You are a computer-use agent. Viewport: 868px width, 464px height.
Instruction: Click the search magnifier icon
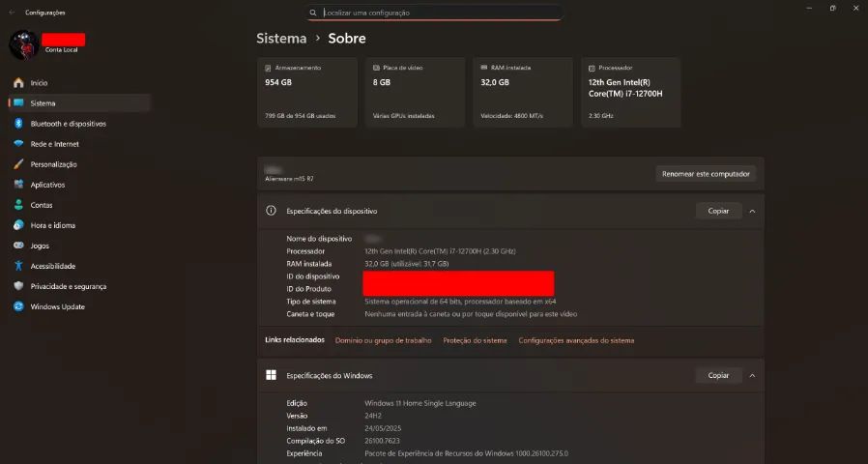pos(313,13)
